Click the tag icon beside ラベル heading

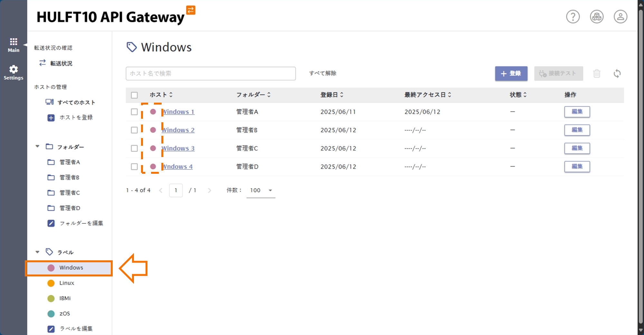[49, 252]
